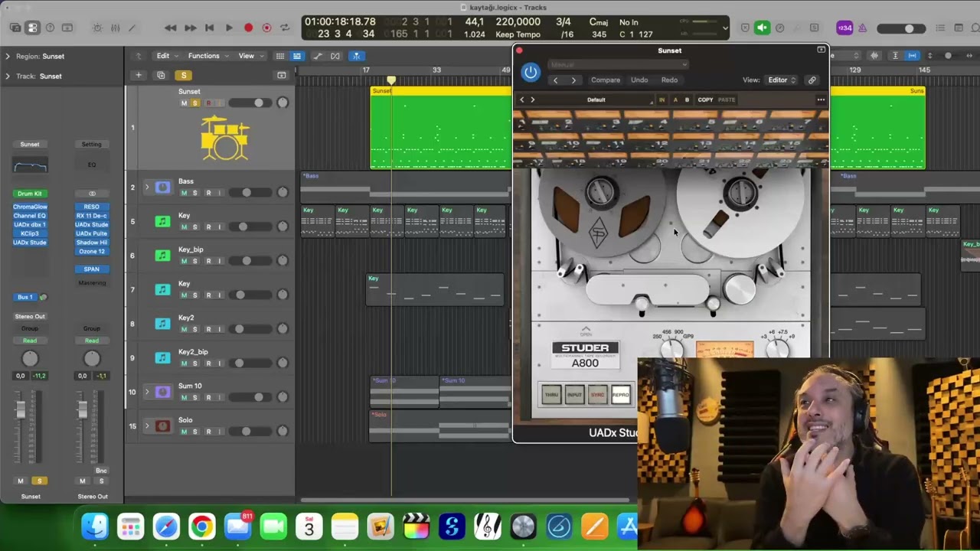This screenshot has height=551, width=980.
Task: Open the Functions menu in Tracks area
Action: pos(207,56)
